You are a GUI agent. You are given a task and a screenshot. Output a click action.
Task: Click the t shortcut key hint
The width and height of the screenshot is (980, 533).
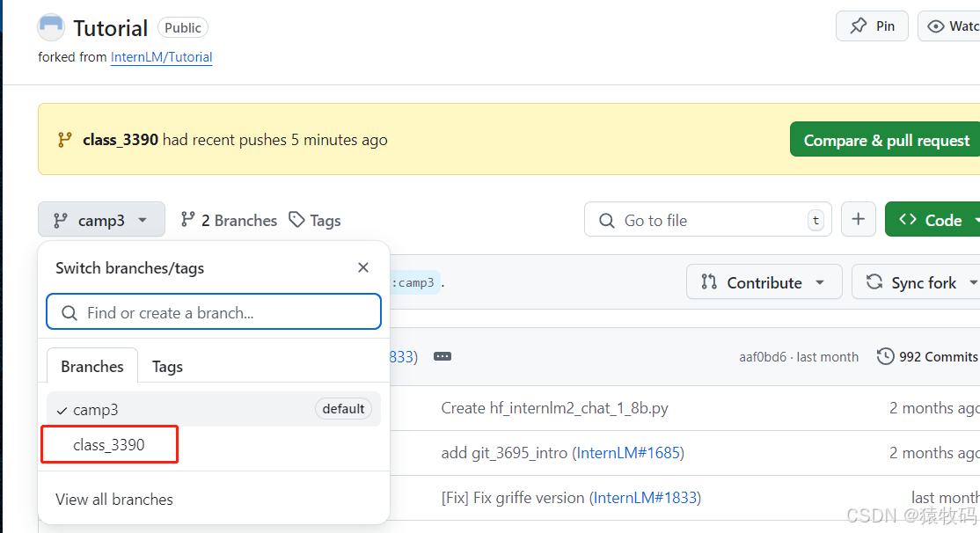pyautogui.click(x=815, y=220)
